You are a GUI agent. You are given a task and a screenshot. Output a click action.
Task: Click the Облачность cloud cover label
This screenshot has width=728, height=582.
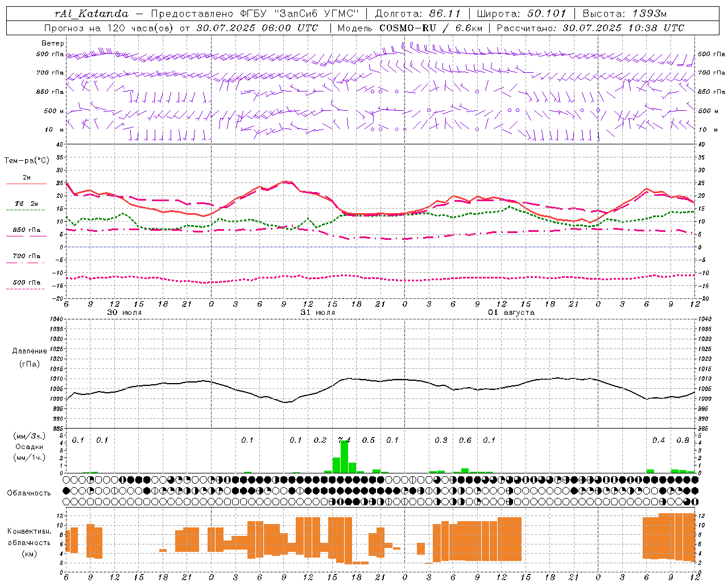tap(29, 493)
